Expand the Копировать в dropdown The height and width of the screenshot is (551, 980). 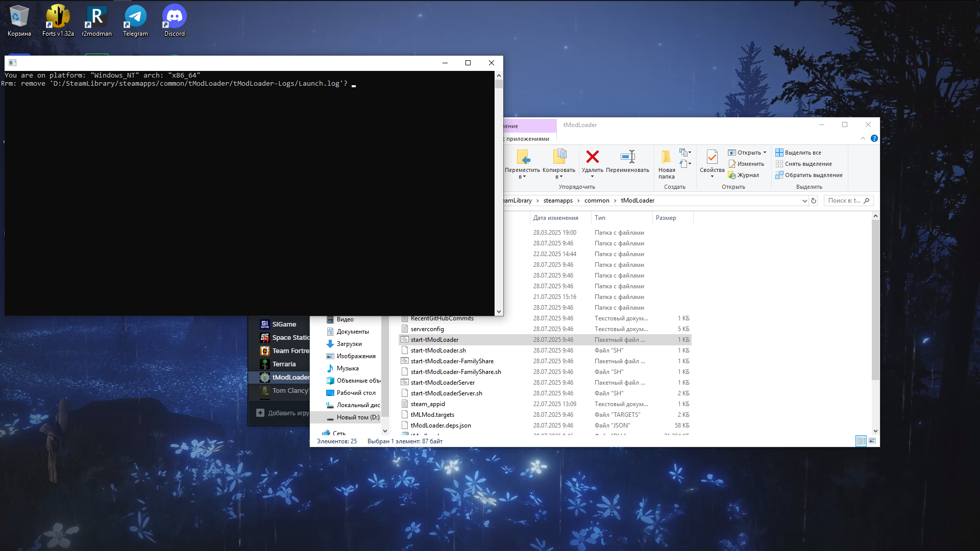coord(559,177)
